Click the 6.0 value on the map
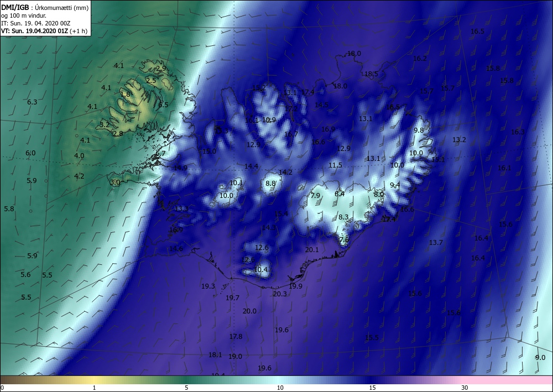 [x=30, y=153]
